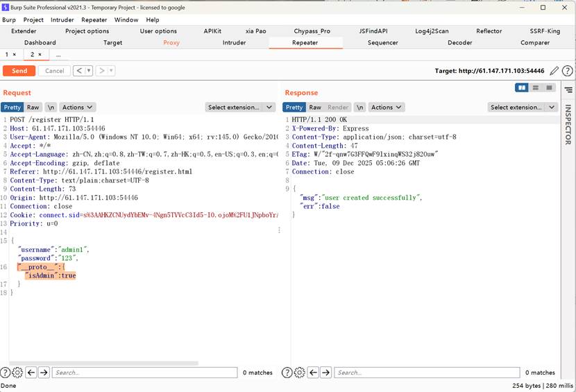Open the Sequencer tab
The width and height of the screenshot is (576, 392).
[x=383, y=42]
